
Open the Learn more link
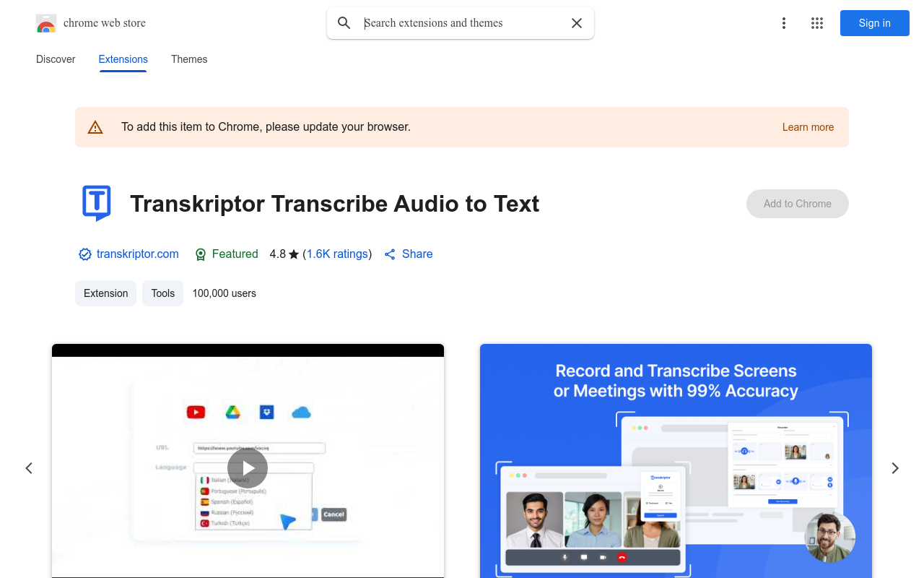pyautogui.click(x=808, y=127)
